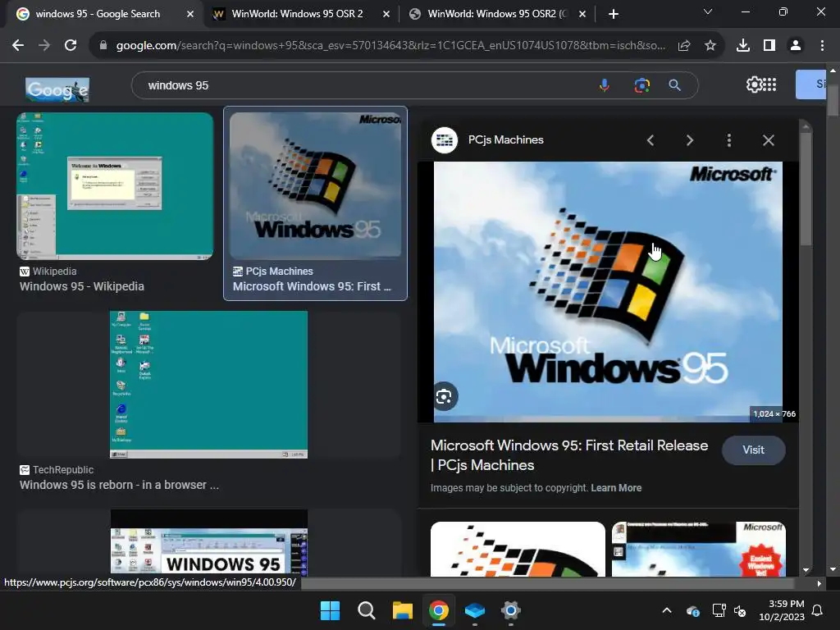
Task: Click the horizontal scrollbar right arrow
Action: [x=819, y=583]
